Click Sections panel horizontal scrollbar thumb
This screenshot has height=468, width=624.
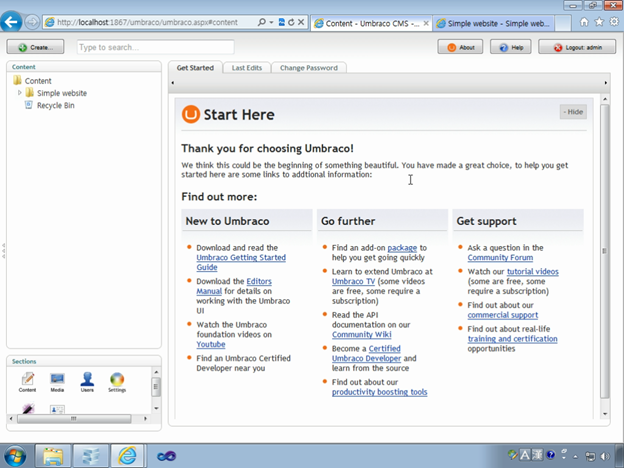click(x=74, y=419)
